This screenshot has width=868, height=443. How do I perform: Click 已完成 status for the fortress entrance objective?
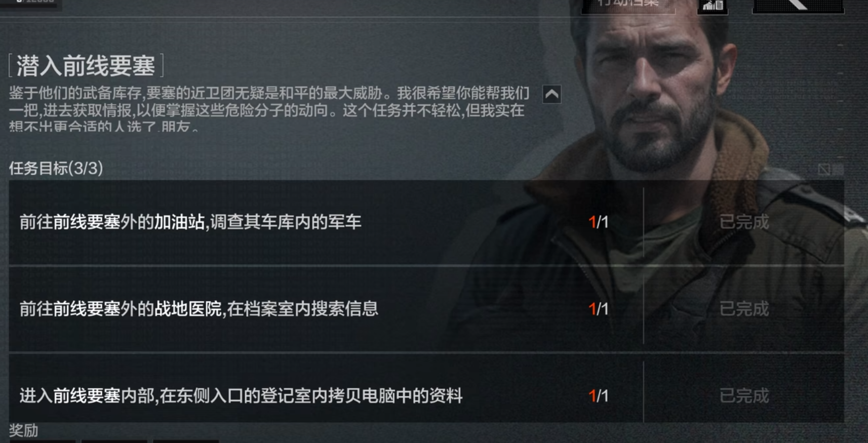(x=744, y=396)
